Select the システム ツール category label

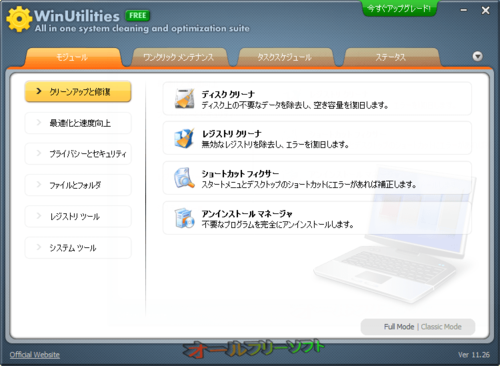click(73, 248)
